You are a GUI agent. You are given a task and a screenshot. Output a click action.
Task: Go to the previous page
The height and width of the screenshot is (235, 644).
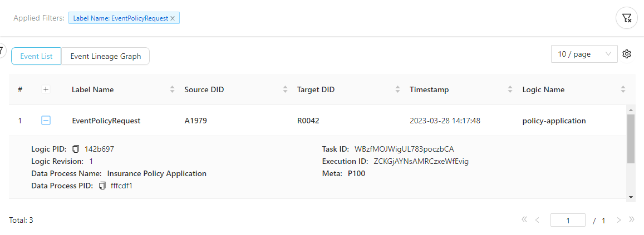pyautogui.click(x=537, y=220)
